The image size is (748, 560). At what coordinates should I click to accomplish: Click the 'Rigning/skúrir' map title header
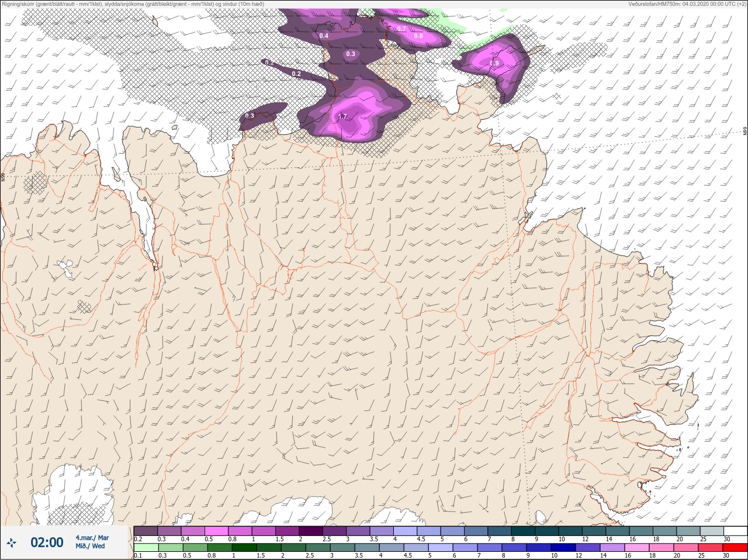[x=133, y=4]
